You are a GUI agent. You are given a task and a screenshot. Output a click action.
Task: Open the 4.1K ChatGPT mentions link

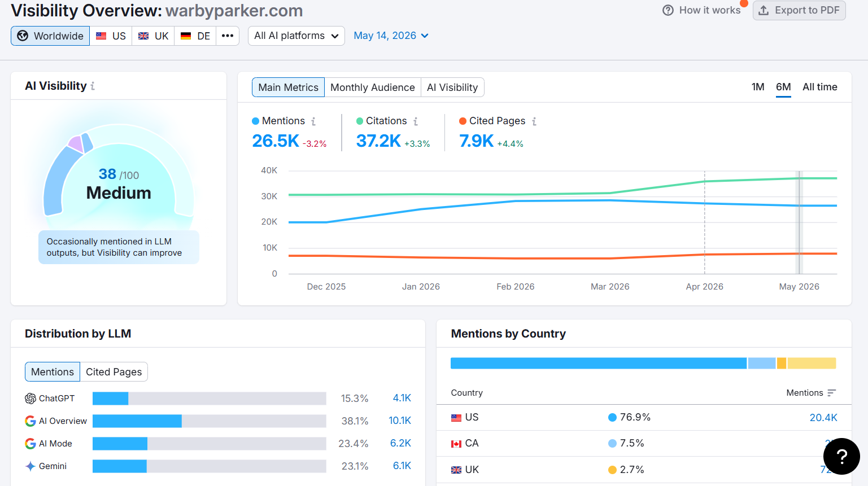pyautogui.click(x=402, y=398)
